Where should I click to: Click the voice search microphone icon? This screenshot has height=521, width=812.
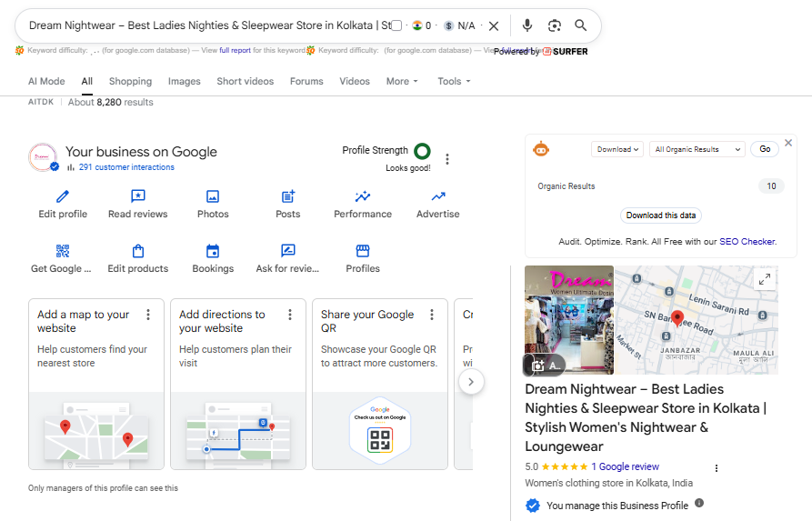[x=527, y=25]
